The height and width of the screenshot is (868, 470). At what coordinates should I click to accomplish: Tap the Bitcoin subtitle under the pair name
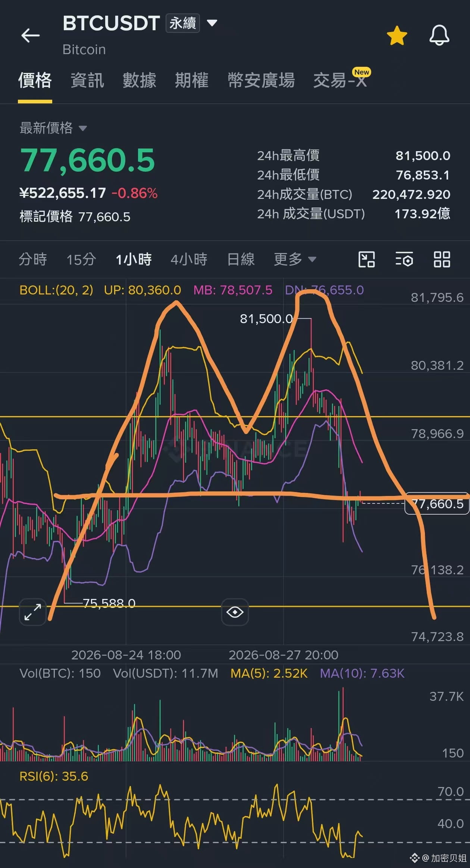(84, 50)
